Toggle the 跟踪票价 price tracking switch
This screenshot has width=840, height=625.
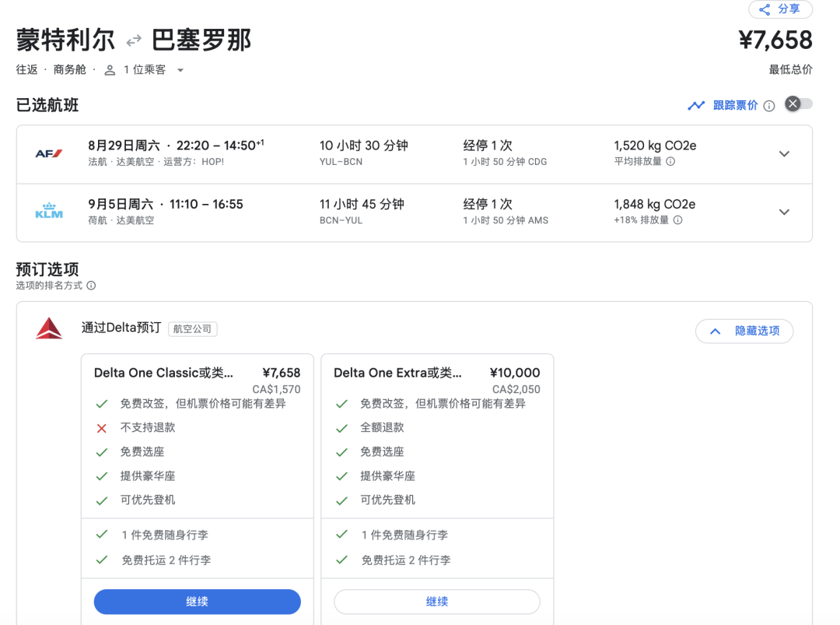[799, 104]
